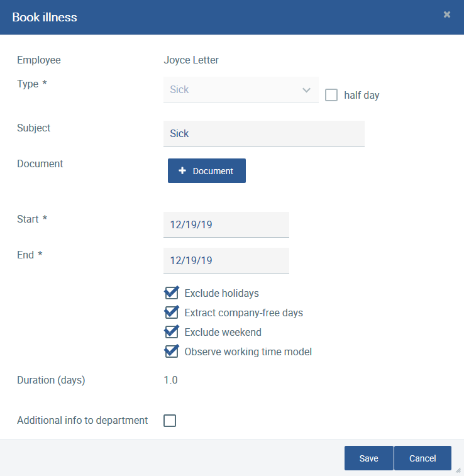Close the Book illness dialog

pos(446,14)
